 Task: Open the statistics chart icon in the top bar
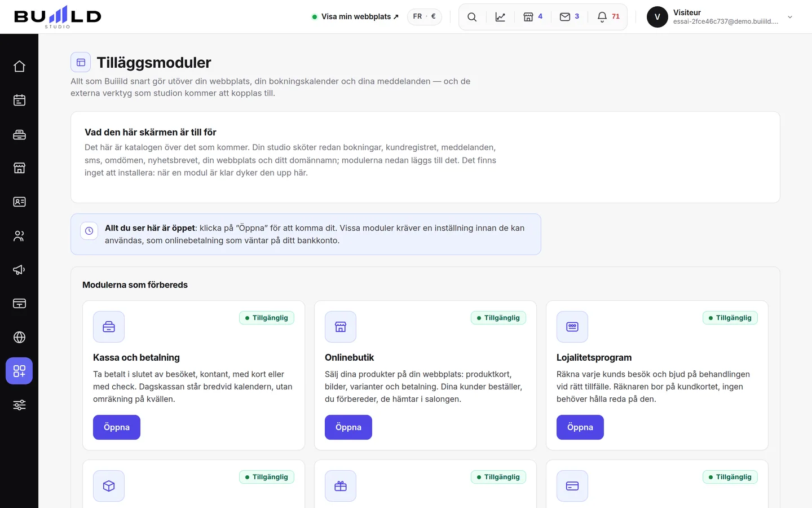(x=500, y=17)
